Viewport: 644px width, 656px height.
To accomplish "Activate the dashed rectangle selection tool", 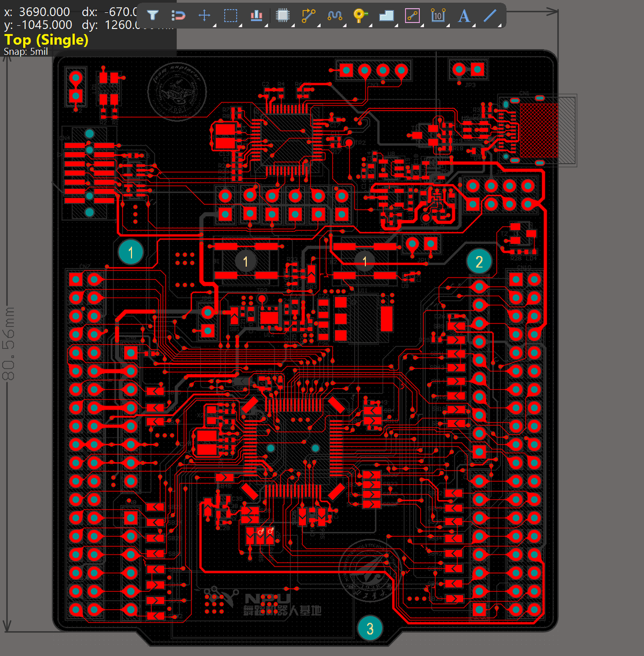I will point(231,16).
